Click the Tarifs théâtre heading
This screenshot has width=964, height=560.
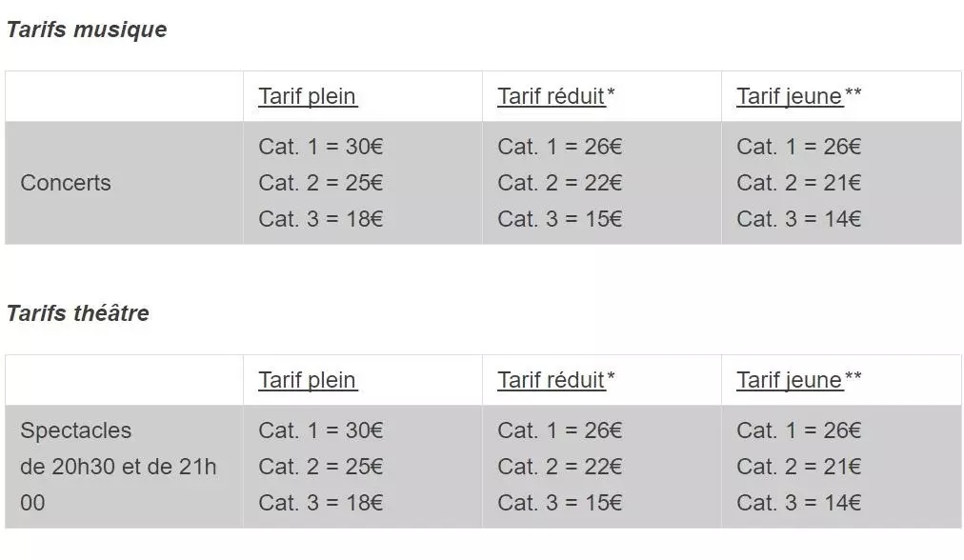78,313
